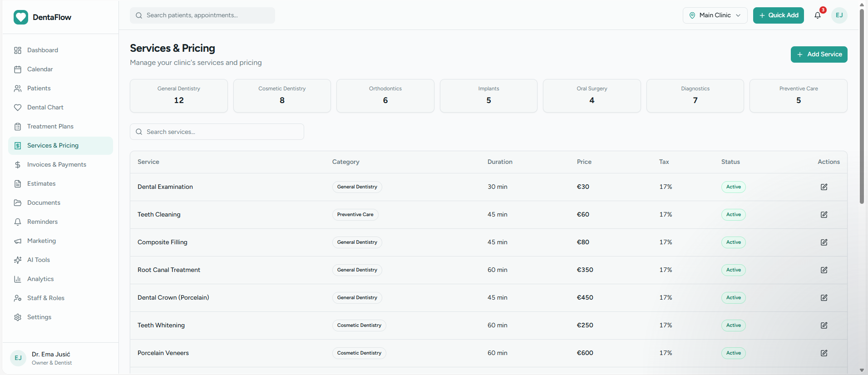
Task: Edit the Composite Filling service
Action: 824,242
